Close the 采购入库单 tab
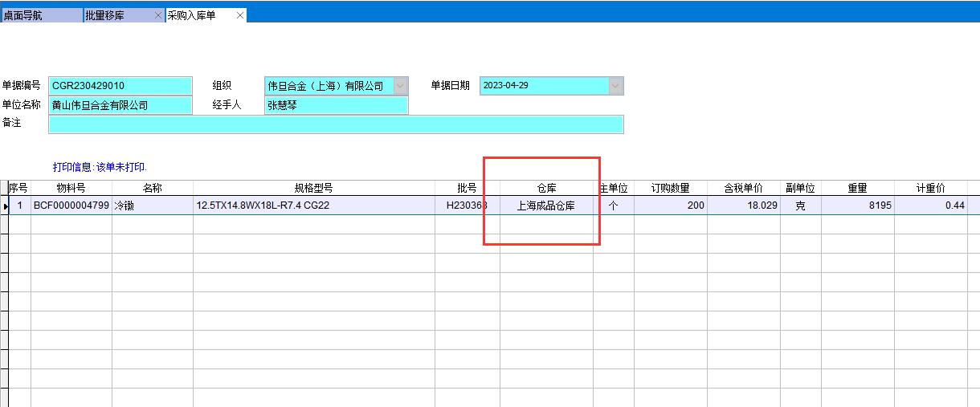Image resolution: width=980 pixels, height=407 pixels. click(x=240, y=15)
